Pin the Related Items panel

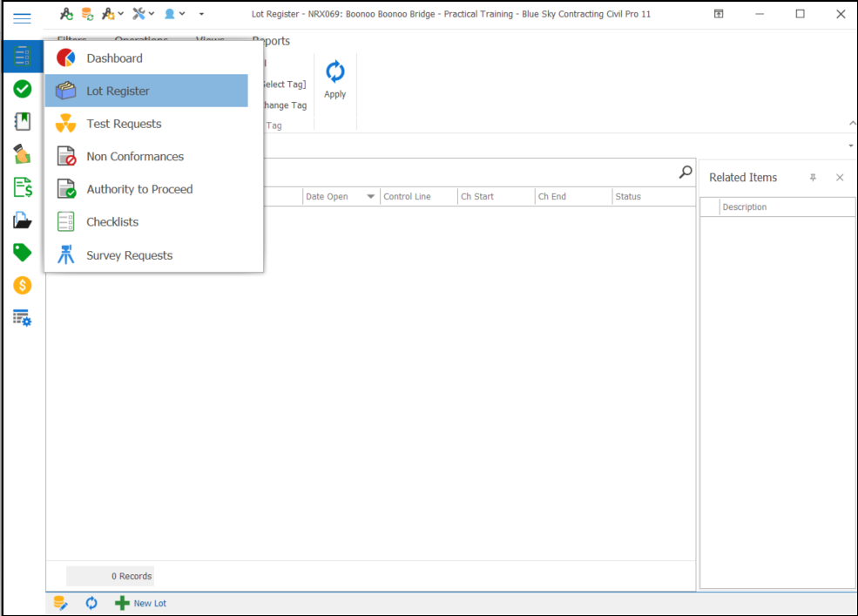(813, 178)
